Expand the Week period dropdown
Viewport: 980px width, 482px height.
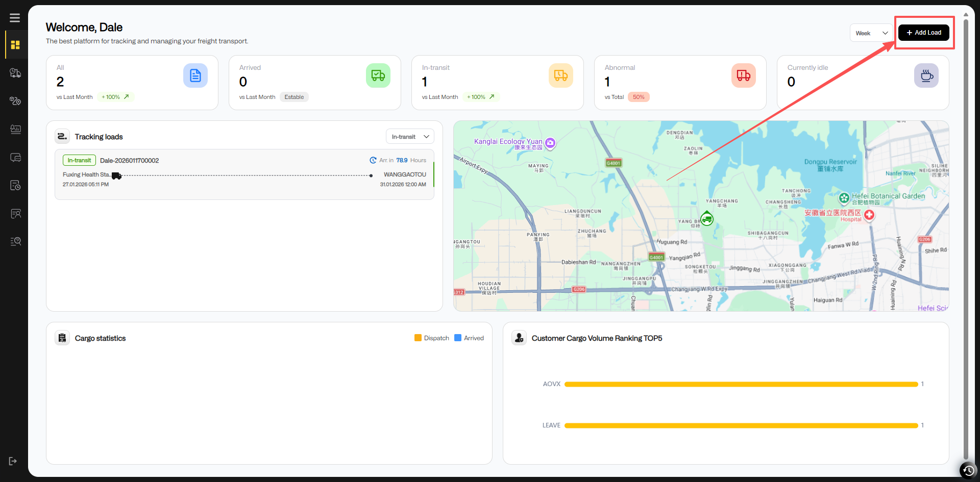(x=871, y=33)
